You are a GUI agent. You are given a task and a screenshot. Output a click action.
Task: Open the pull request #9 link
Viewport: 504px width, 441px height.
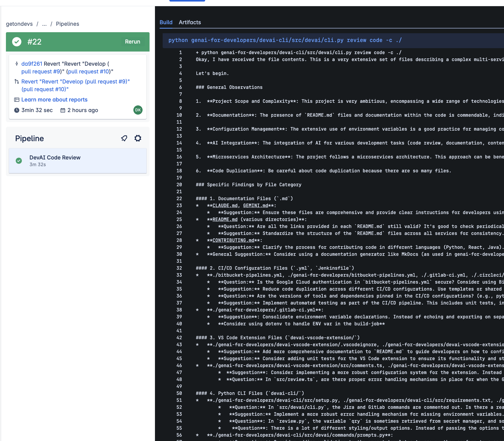41,71
